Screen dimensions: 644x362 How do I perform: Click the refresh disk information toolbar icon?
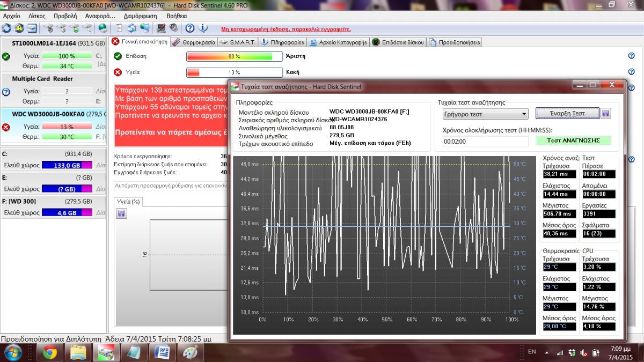click(6, 28)
